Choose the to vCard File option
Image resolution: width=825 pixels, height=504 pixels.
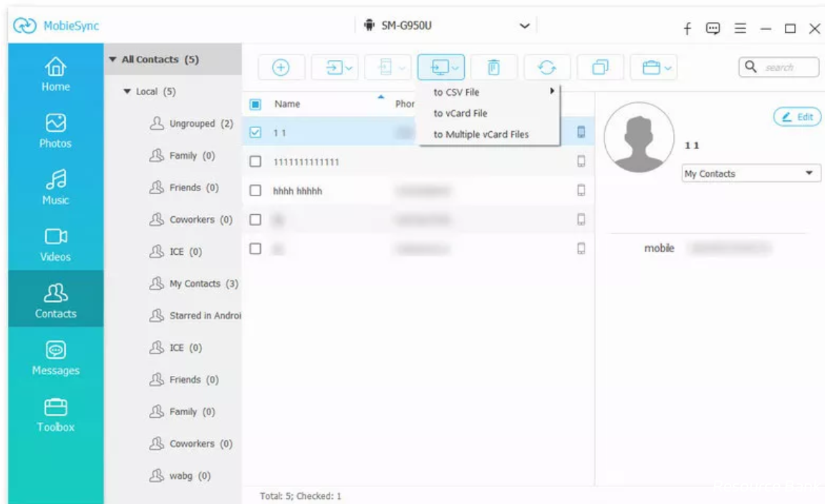point(460,113)
